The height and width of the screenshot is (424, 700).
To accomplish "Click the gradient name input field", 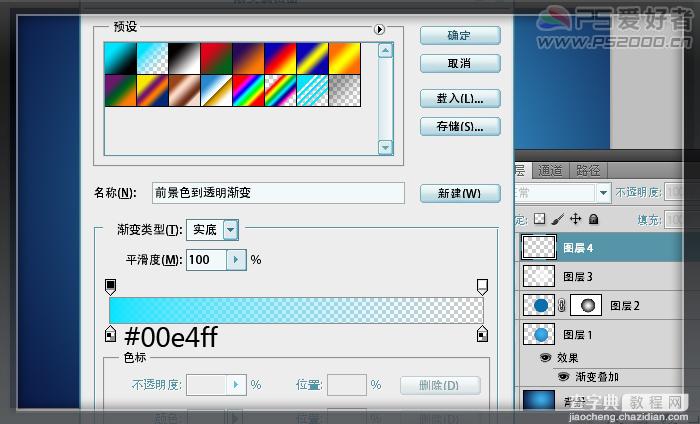I will (278, 193).
